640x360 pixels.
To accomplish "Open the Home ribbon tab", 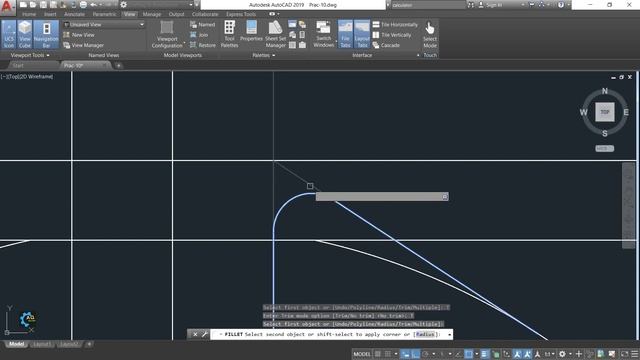I will pyautogui.click(x=29, y=14).
